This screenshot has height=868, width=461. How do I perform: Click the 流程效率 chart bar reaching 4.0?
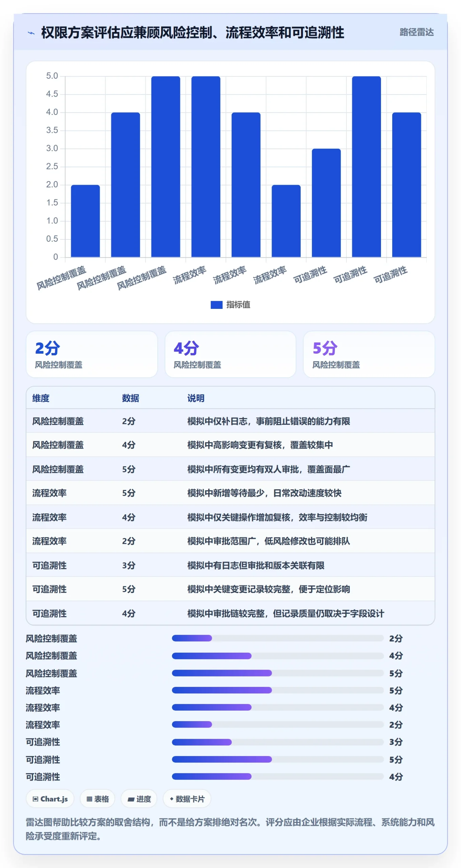[246, 185]
